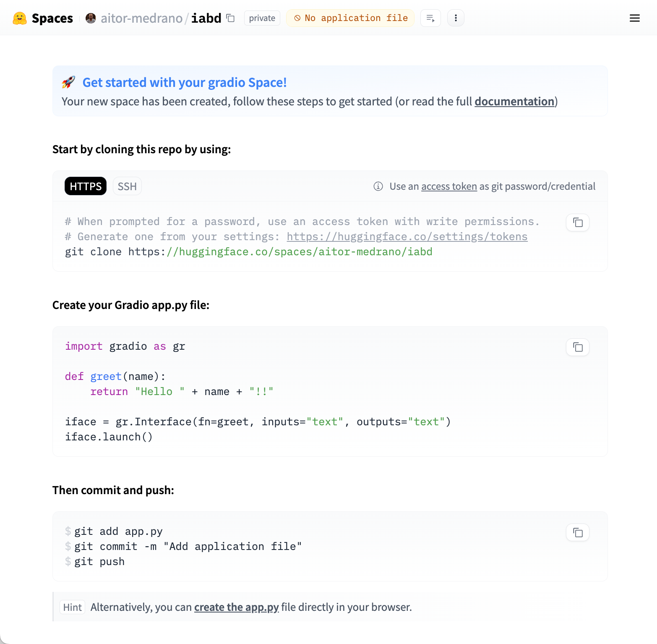The image size is (657, 644).
Task: Click the gr.Interface code line
Action: 258,422
